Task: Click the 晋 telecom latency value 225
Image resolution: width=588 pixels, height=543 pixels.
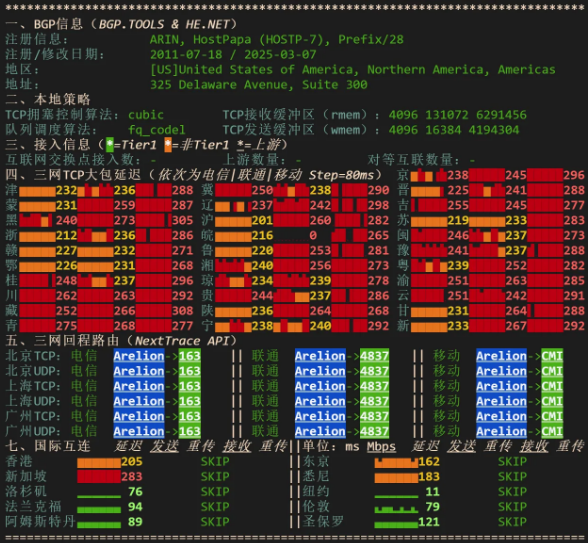Action: coord(458,190)
